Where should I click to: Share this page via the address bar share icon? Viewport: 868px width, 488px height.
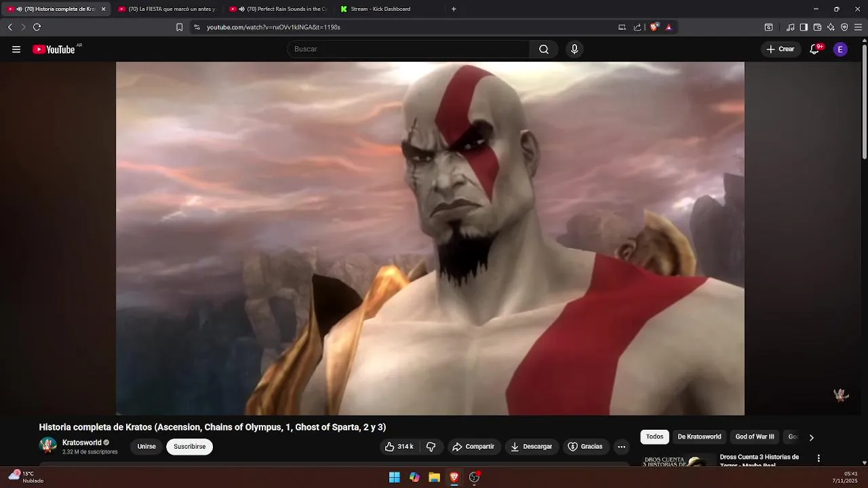(x=637, y=27)
